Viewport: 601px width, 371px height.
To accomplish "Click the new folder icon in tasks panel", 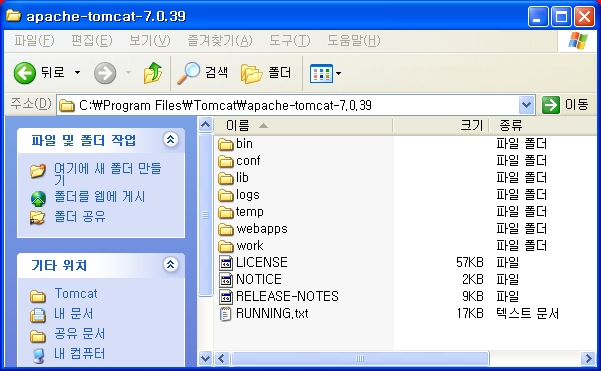I will pos(38,171).
